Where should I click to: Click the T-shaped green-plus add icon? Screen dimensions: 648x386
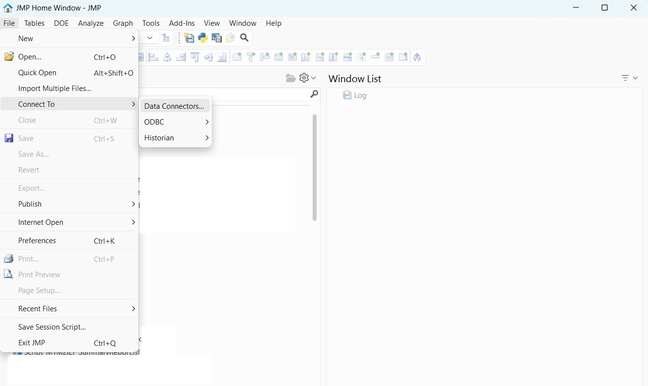point(251,57)
